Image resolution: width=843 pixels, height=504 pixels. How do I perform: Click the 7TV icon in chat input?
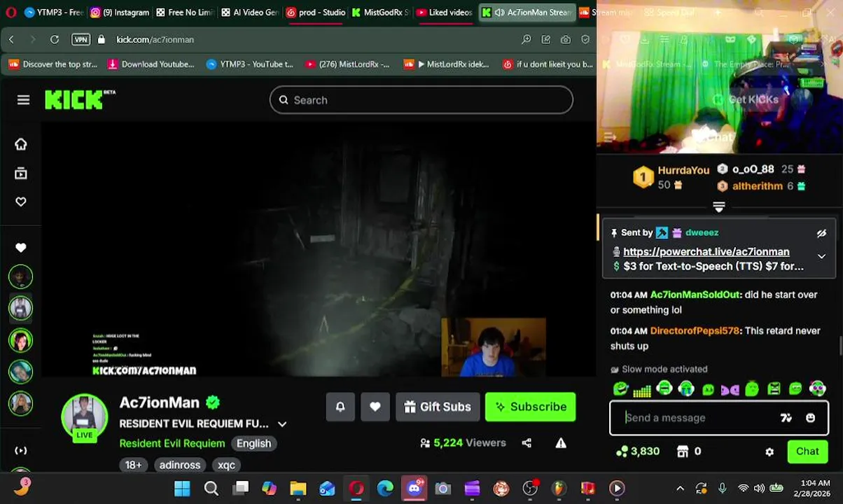tap(786, 418)
